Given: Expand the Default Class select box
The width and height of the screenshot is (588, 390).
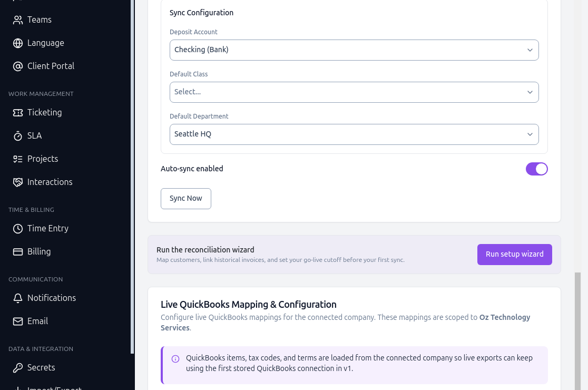Looking at the screenshot, I should 354,92.
